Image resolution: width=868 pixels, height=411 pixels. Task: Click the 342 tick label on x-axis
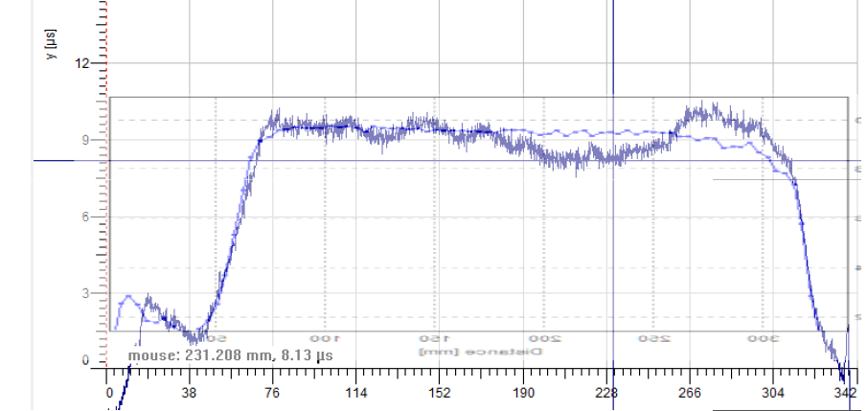coord(845,393)
